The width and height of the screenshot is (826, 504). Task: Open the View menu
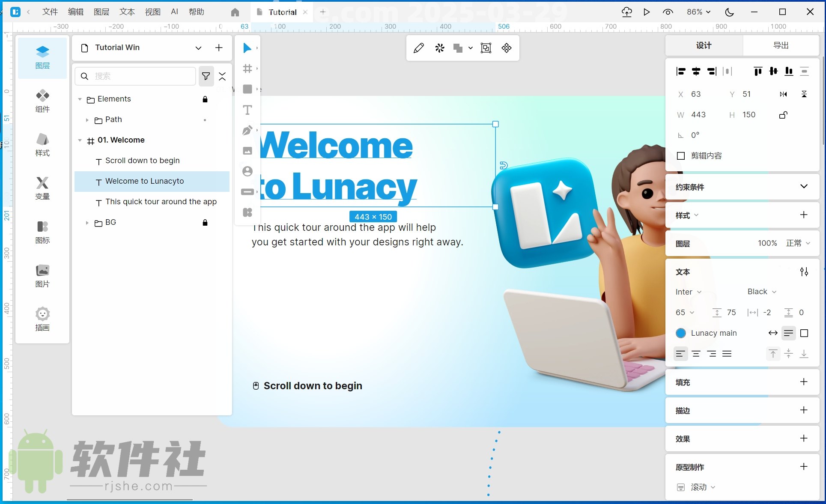point(153,12)
